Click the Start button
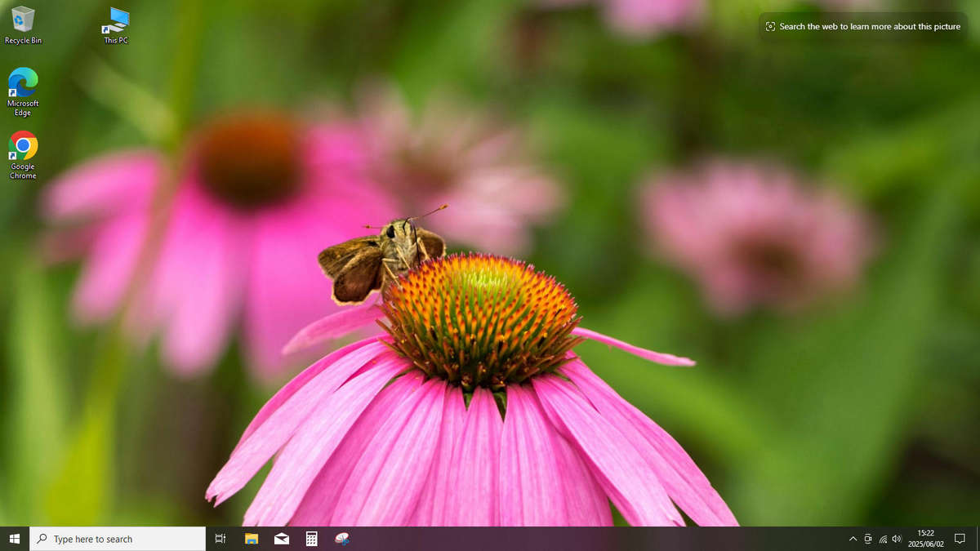The height and width of the screenshot is (551, 980). 15,539
